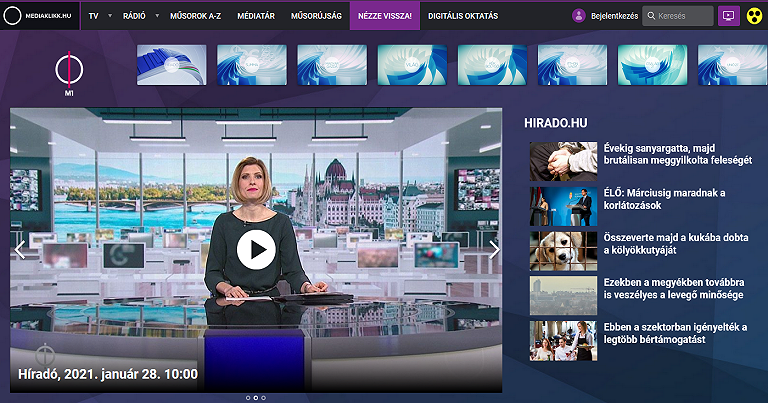
Task: Select the third carousel pagination dot
Action: click(264, 398)
